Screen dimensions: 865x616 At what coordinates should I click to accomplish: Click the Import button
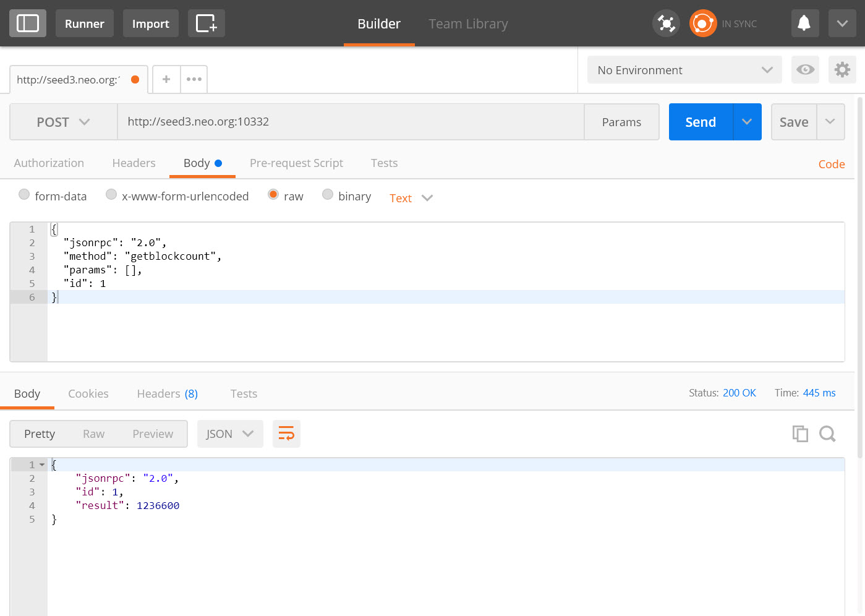151,24
